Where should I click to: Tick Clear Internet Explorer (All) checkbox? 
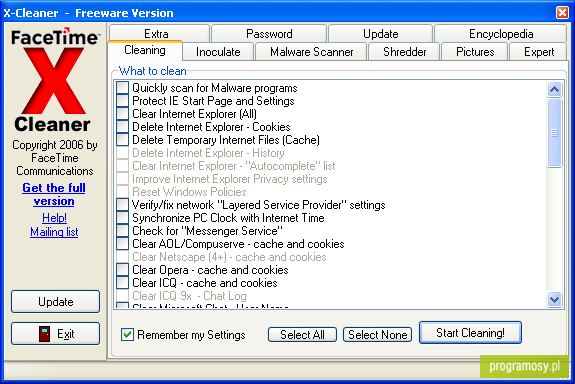122,114
